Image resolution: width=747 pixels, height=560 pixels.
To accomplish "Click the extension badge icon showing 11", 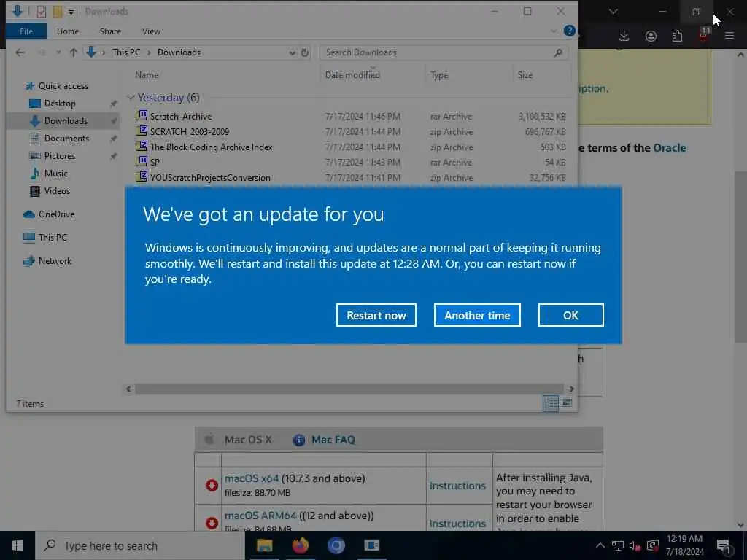I will 704,34.
